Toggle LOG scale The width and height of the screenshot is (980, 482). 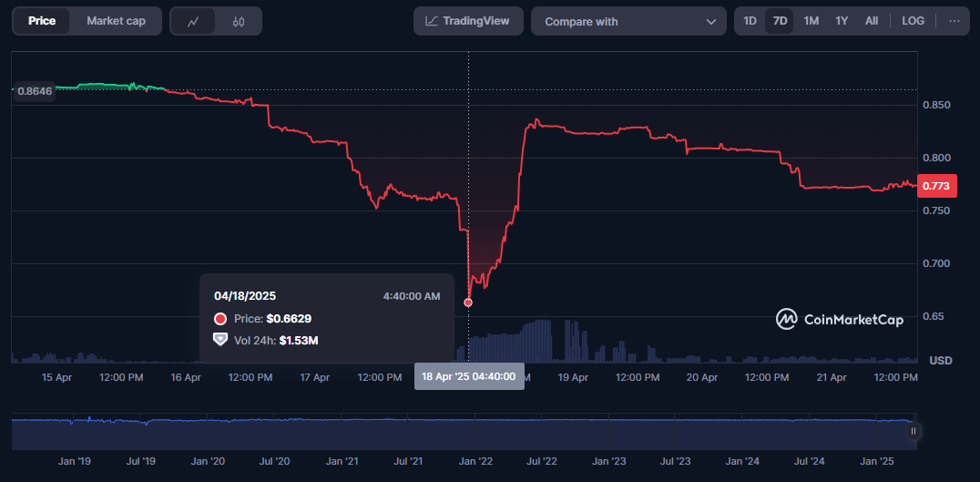click(x=914, y=21)
